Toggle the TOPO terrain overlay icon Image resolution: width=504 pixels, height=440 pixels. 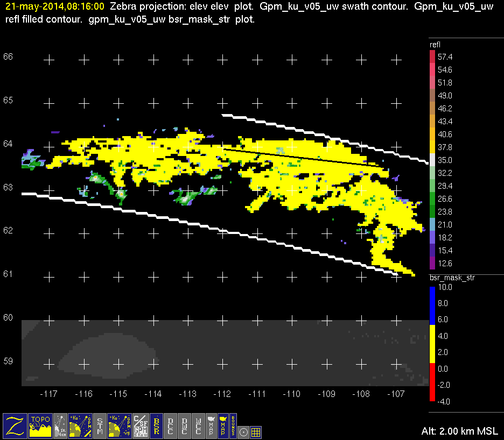point(41,425)
